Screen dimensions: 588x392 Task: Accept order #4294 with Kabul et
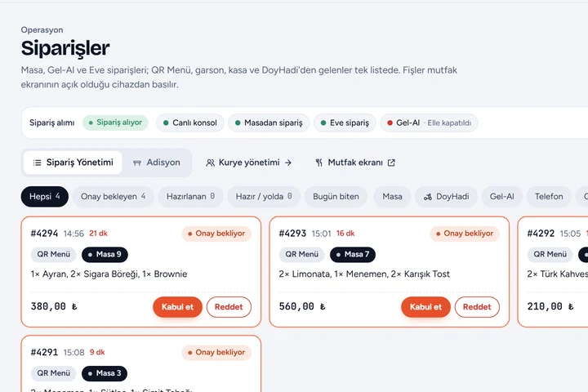tap(177, 307)
